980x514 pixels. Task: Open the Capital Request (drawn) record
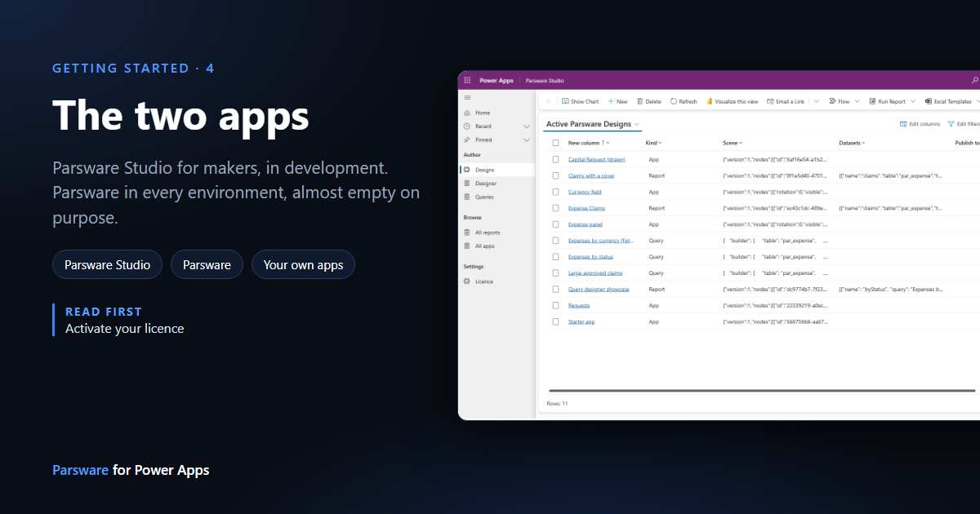[597, 159]
